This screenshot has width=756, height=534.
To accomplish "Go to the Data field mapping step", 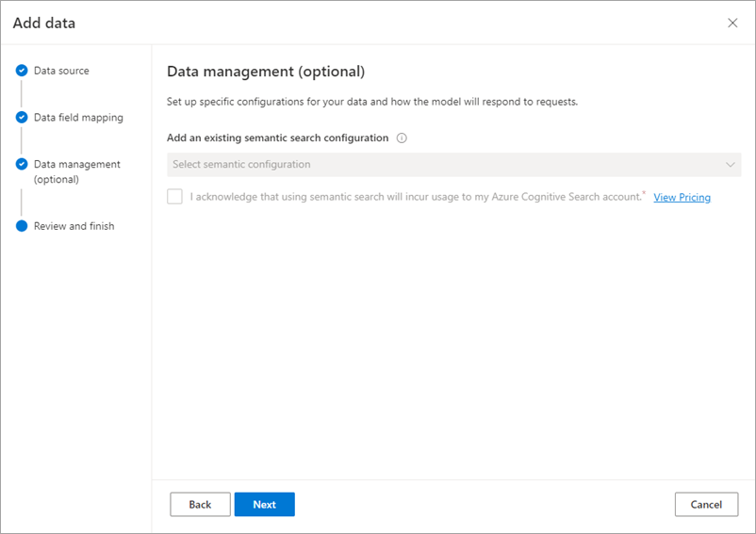I will pyautogui.click(x=78, y=118).
